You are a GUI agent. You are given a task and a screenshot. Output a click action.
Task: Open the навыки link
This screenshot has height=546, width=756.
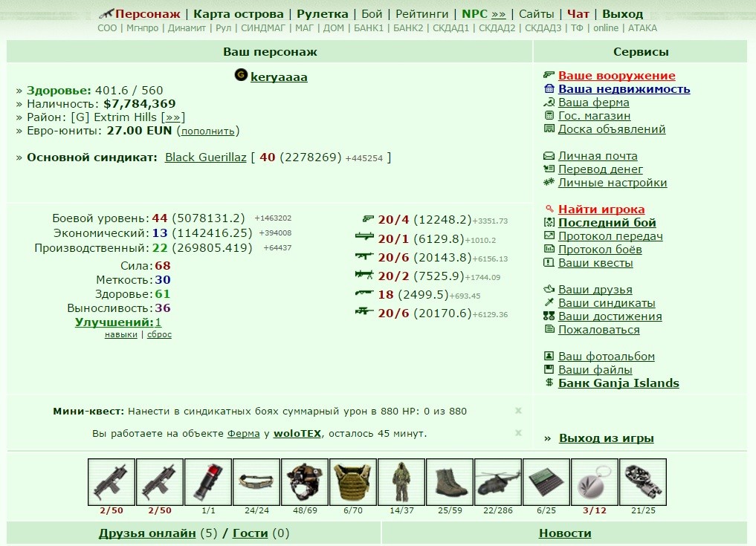[121, 334]
